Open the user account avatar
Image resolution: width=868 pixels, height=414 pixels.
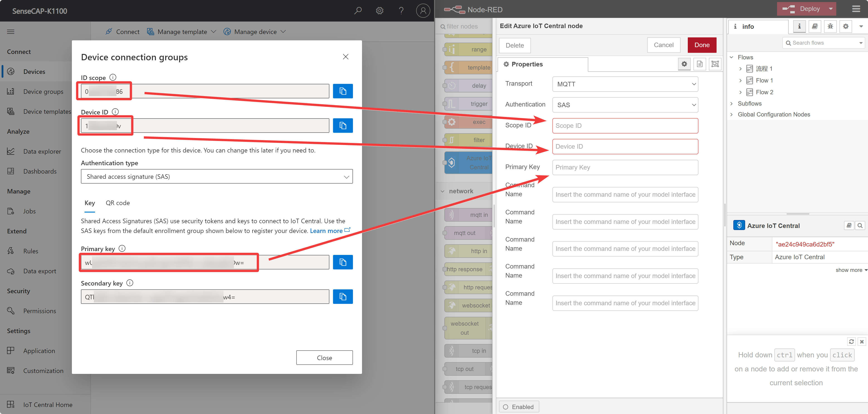click(x=423, y=11)
